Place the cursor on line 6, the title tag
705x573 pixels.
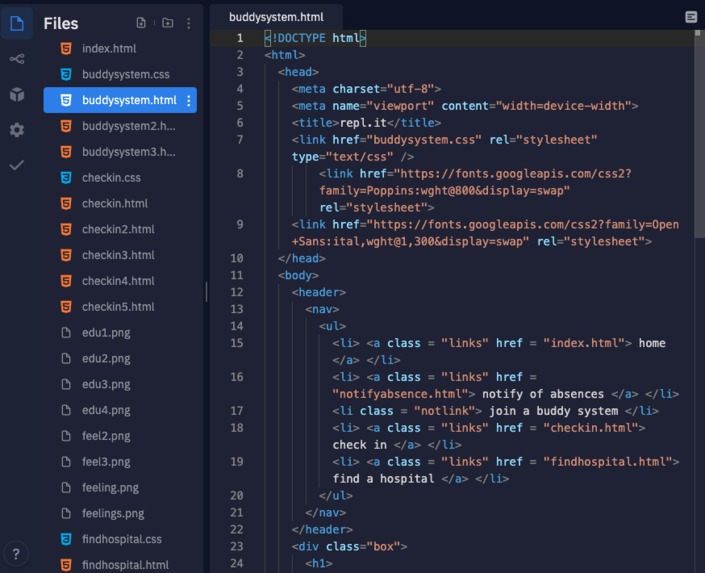(x=366, y=123)
